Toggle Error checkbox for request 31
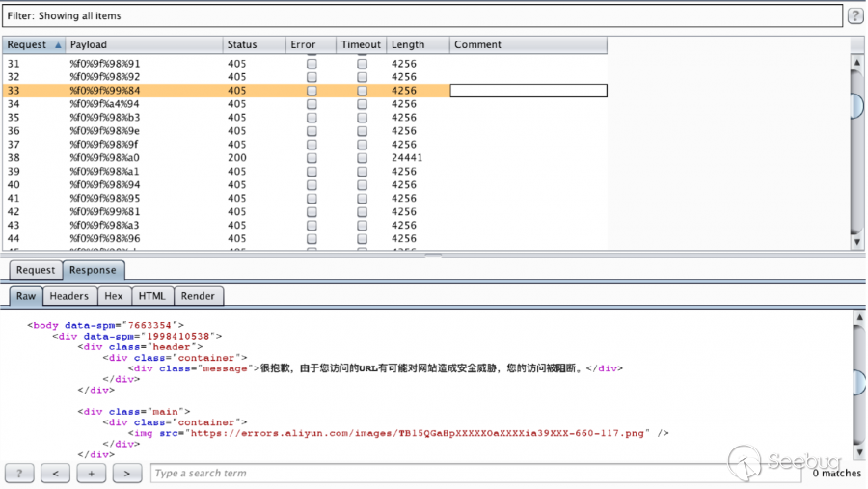The height and width of the screenshot is (489, 868). pos(312,64)
